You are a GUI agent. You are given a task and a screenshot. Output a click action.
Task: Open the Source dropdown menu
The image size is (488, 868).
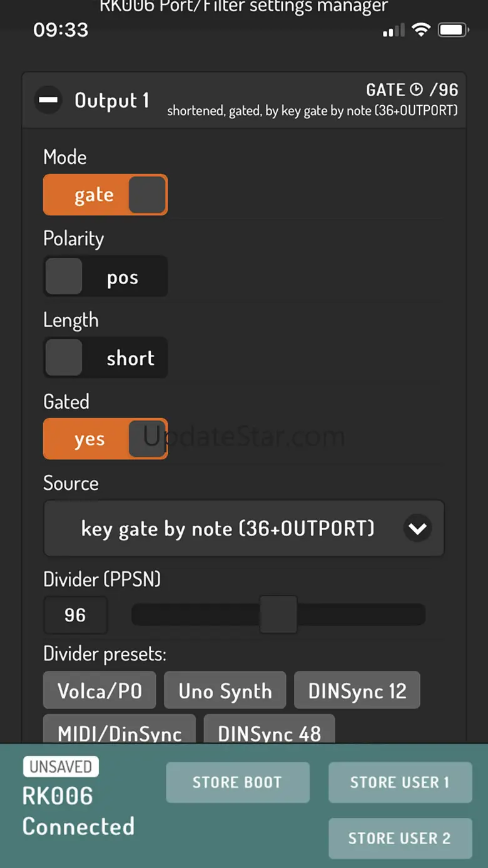tap(243, 528)
